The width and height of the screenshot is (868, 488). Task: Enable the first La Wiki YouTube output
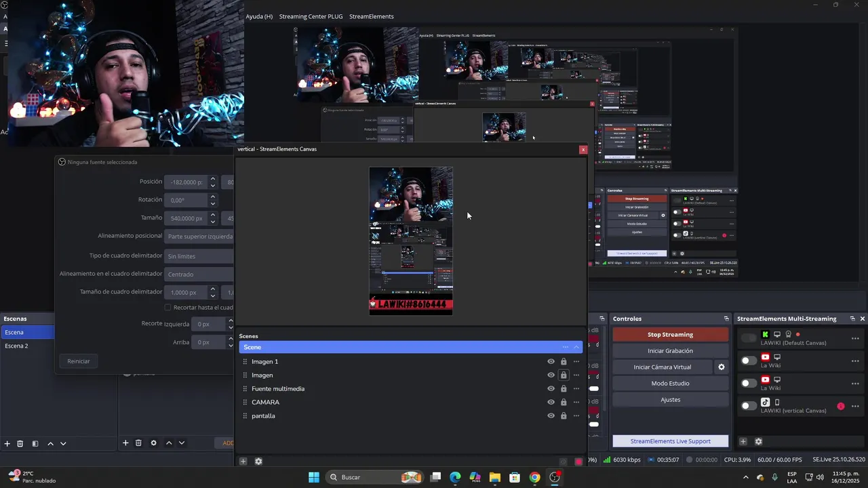749,361
